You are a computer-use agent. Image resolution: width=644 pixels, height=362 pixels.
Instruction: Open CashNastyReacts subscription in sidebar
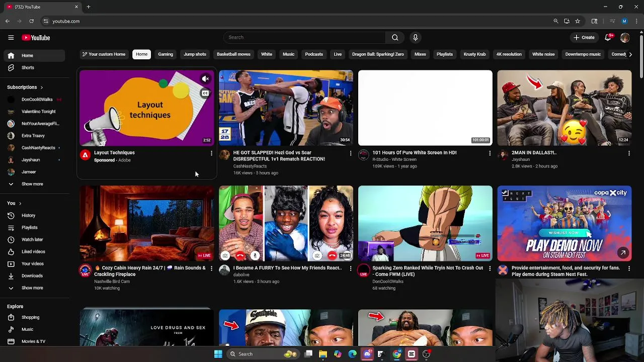[x=33, y=148]
